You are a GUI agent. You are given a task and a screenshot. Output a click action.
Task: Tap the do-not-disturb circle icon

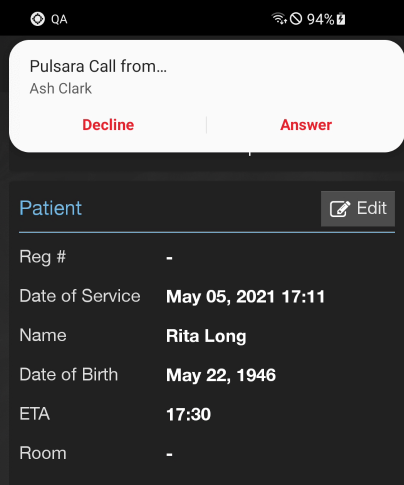point(296,19)
